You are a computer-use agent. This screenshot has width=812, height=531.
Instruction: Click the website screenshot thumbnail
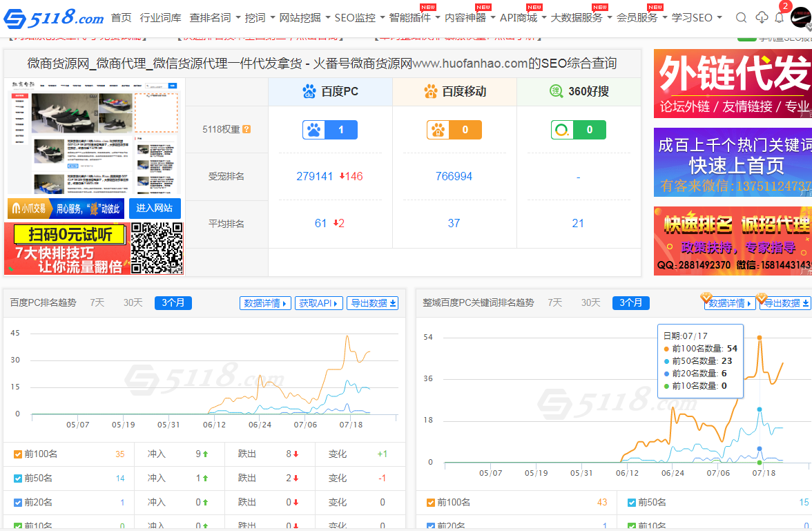click(94, 137)
